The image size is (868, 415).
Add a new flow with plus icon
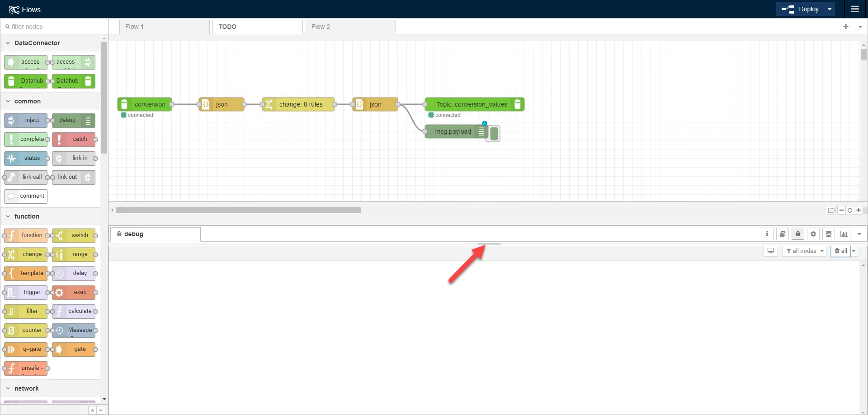(846, 27)
